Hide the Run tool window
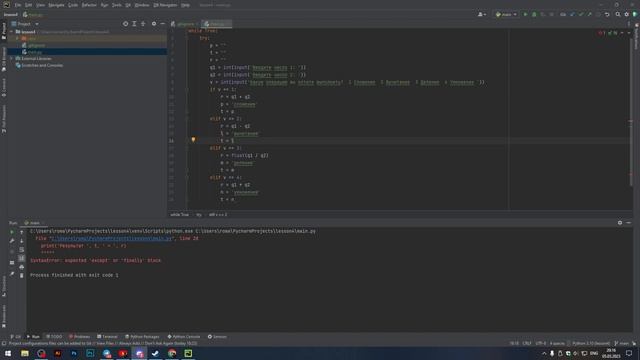 (629, 223)
